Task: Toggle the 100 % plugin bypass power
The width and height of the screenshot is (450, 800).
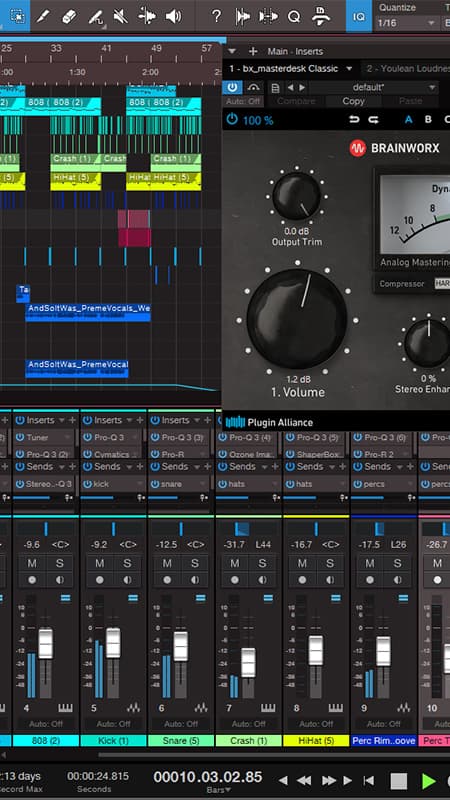Action: (232, 120)
